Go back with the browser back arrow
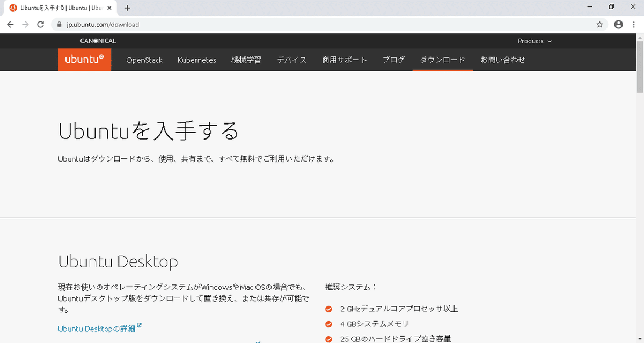The height and width of the screenshot is (343, 644). pos(10,24)
